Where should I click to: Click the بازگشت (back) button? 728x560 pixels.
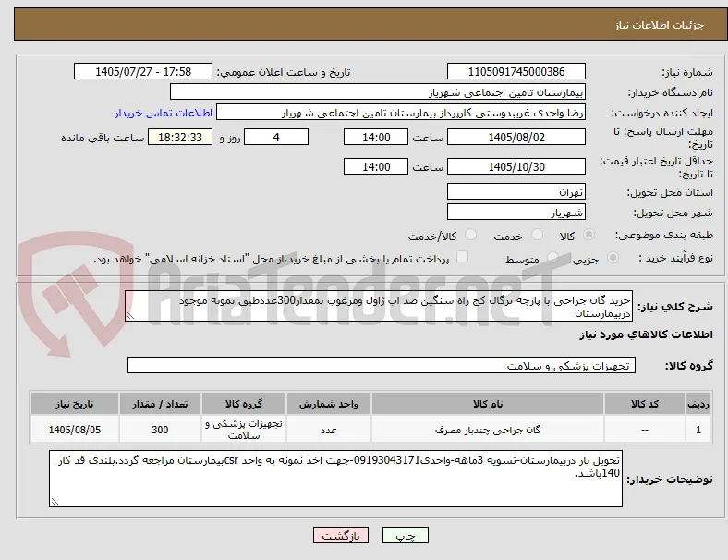[x=341, y=535]
